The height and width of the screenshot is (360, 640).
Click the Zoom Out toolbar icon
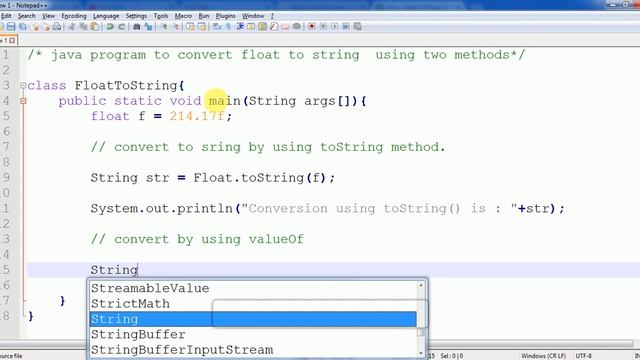pos(176,27)
